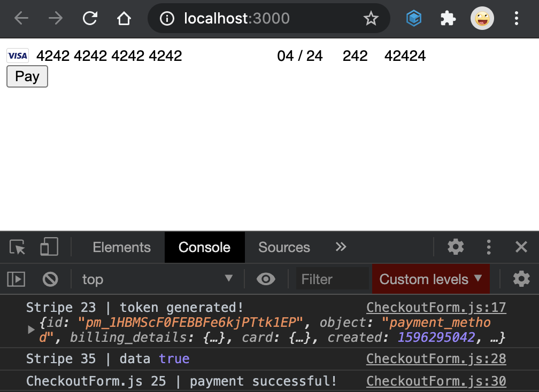This screenshot has height=392, width=539.
Task: Open the Chrome extensions puzzle icon
Action: pos(448,18)
